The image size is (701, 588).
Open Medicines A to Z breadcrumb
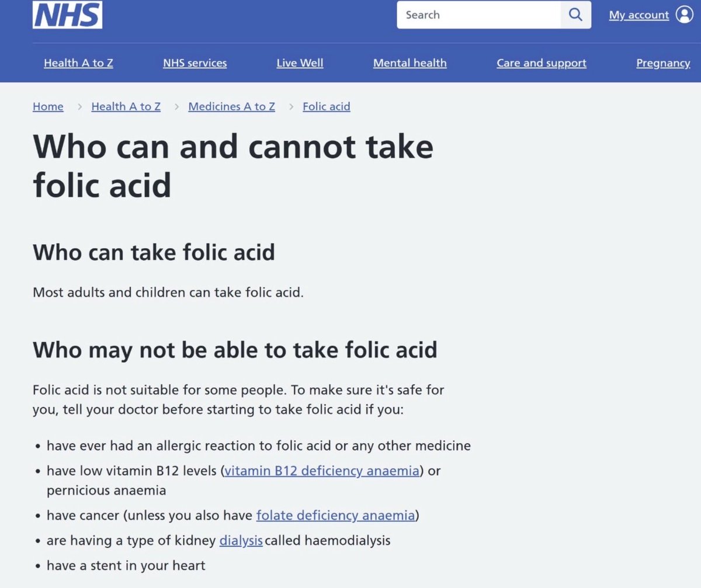(x=231, y=106)
